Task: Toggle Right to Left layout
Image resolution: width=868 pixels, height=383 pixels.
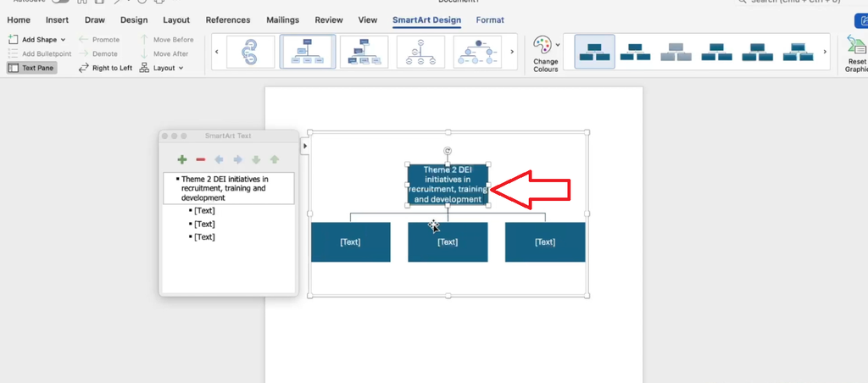Action: pos(105,68)
